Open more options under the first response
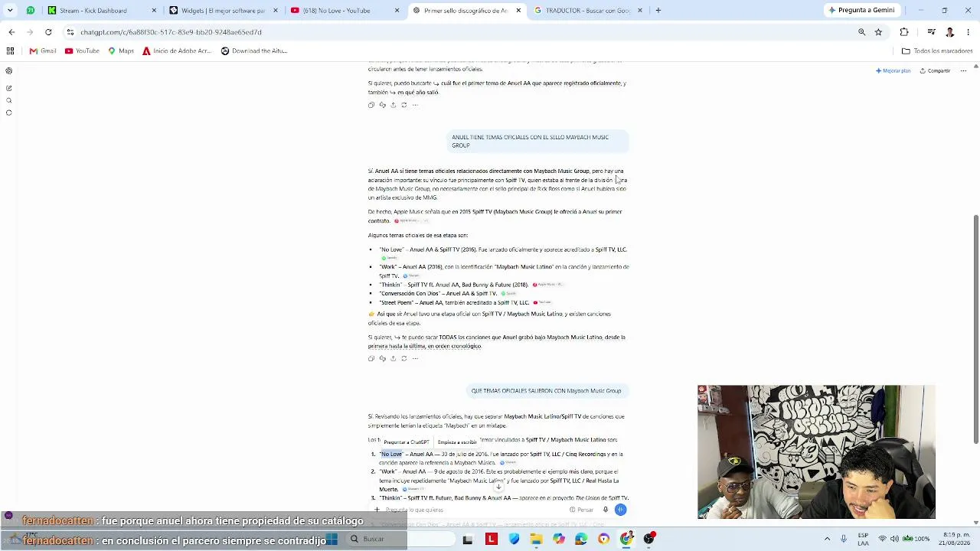980x551 pixels. (x=415, y=105)
